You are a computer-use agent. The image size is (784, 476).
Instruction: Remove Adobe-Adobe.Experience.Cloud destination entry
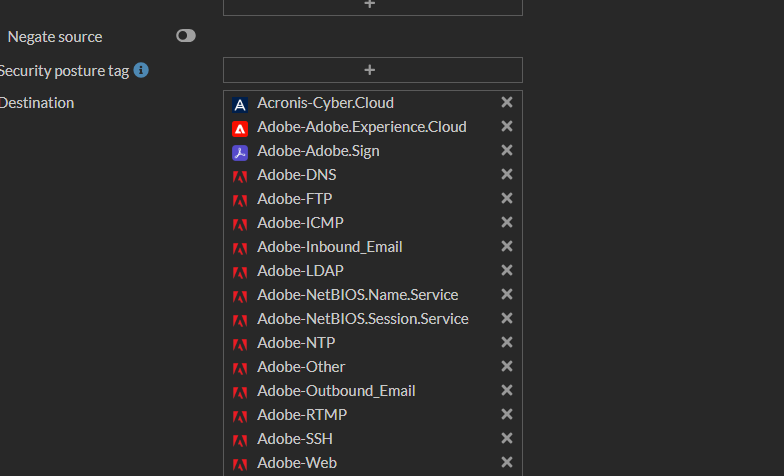coord(507,126)
